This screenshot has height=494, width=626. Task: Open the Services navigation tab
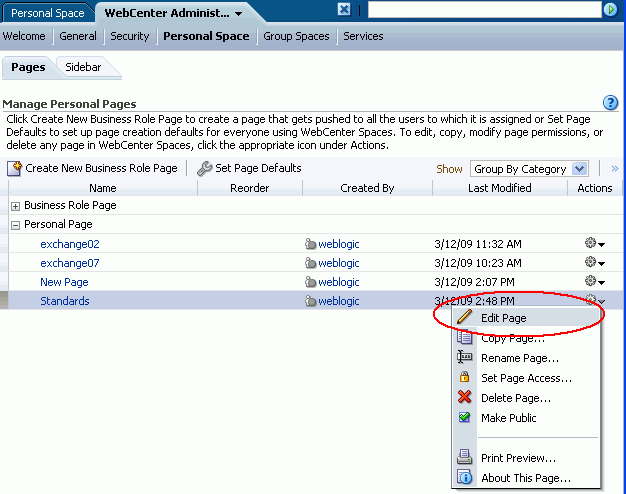363,36
